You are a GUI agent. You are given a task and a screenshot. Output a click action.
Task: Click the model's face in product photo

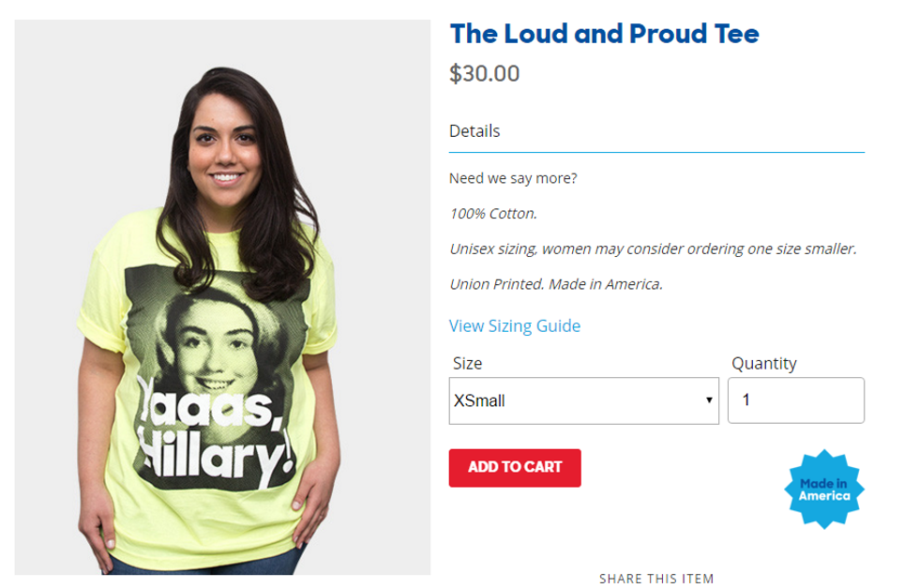225,146
